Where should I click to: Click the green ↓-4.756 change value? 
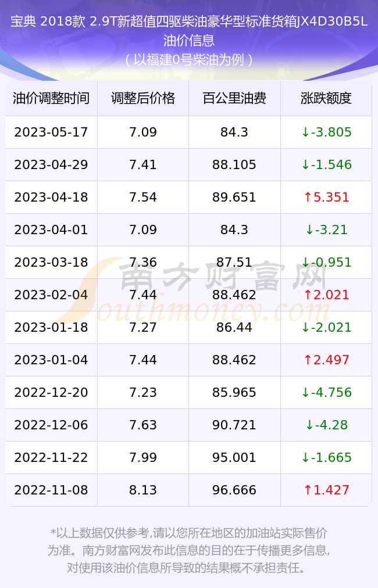click(326, 393)
